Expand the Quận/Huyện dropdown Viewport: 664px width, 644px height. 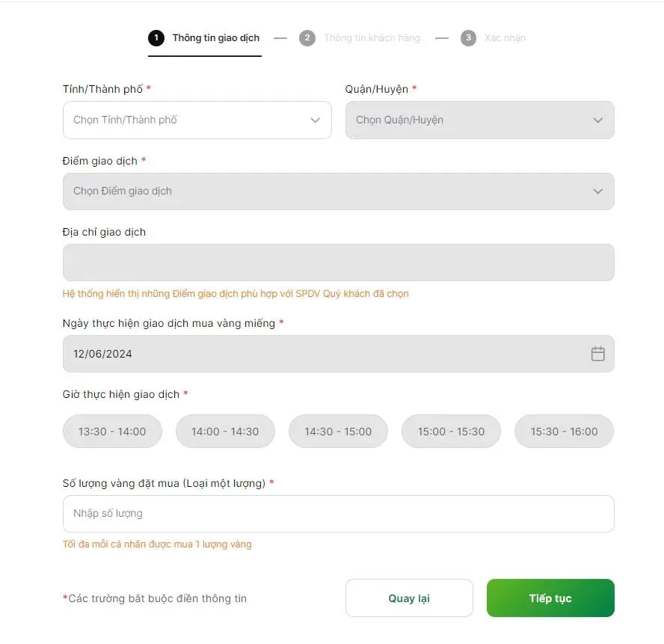tap(479, 120)
